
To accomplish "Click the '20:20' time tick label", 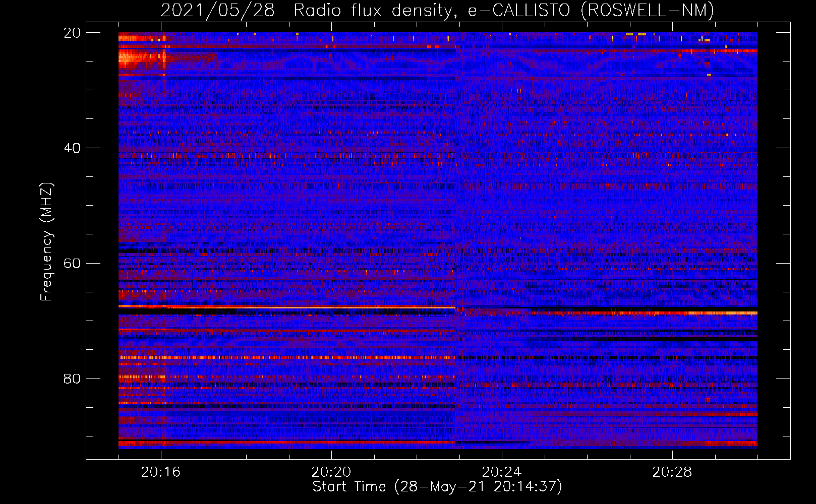I will click(x=331, y=472).
